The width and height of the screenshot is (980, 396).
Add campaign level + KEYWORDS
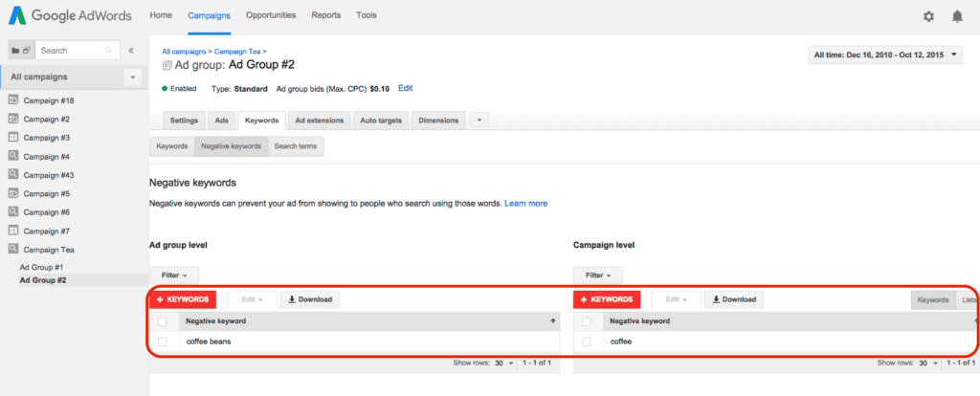pos(606,299)
